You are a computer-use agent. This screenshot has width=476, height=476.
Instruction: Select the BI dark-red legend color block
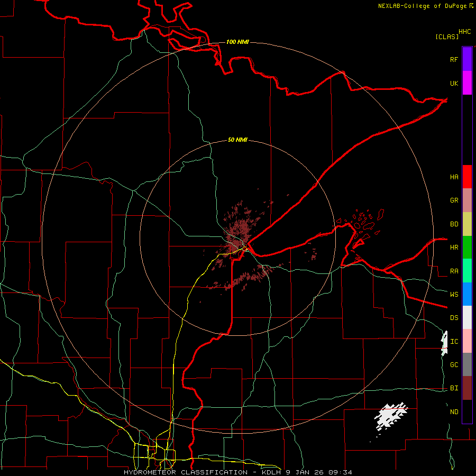click(x=467, y=388)
